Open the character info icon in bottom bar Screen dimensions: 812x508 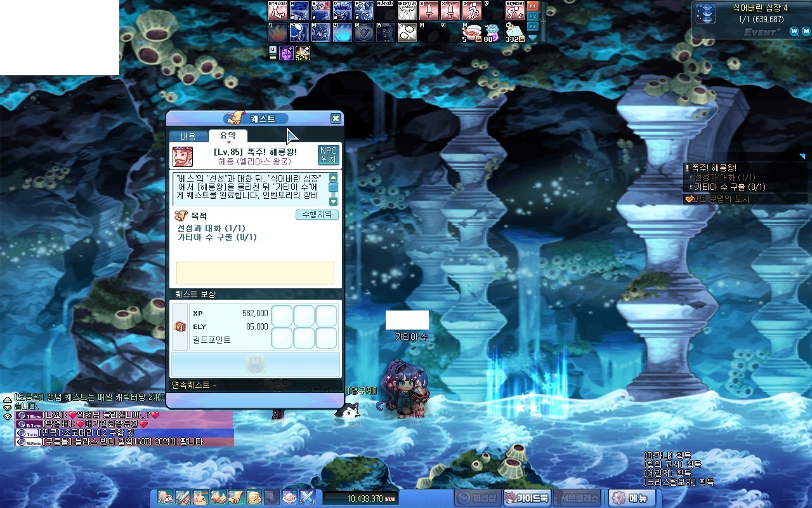click(x=165, y=498)
